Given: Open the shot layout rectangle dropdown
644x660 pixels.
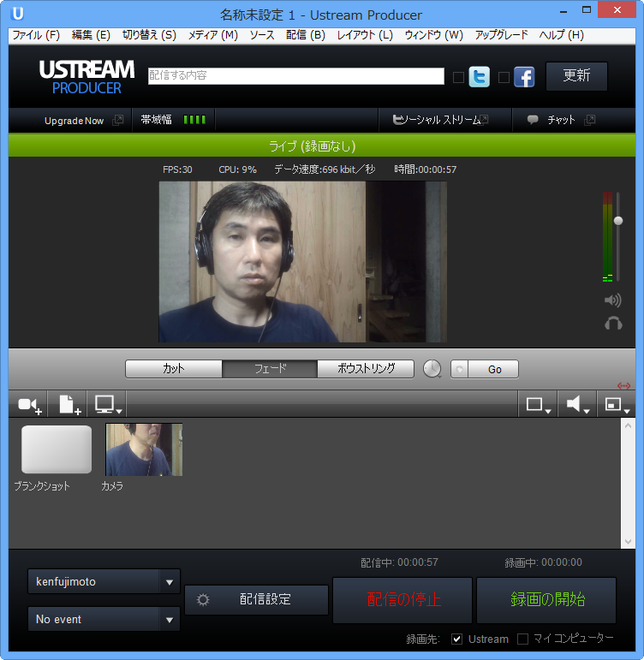Looking at the screenshot, I should (x=538, y=406).
